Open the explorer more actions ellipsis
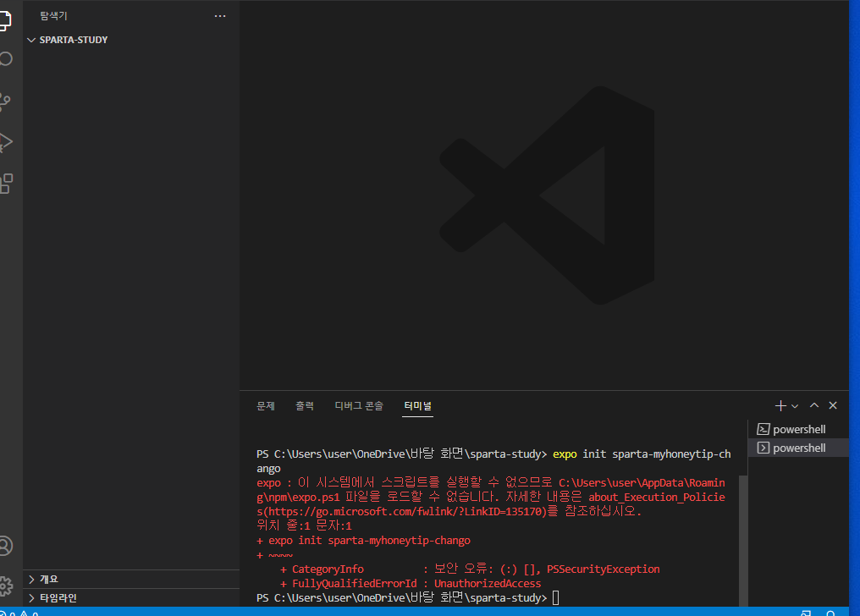This screenshot has height=616, width=860. tap(220, 16)
